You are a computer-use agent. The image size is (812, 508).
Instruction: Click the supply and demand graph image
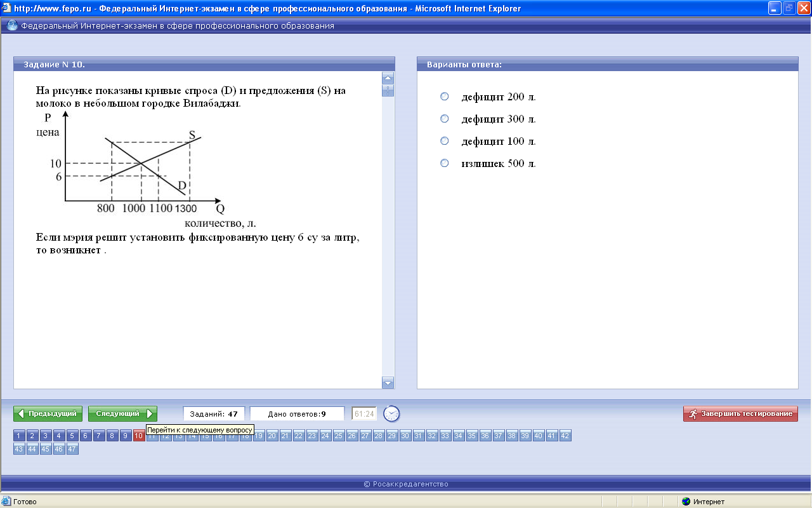point(147,170)
